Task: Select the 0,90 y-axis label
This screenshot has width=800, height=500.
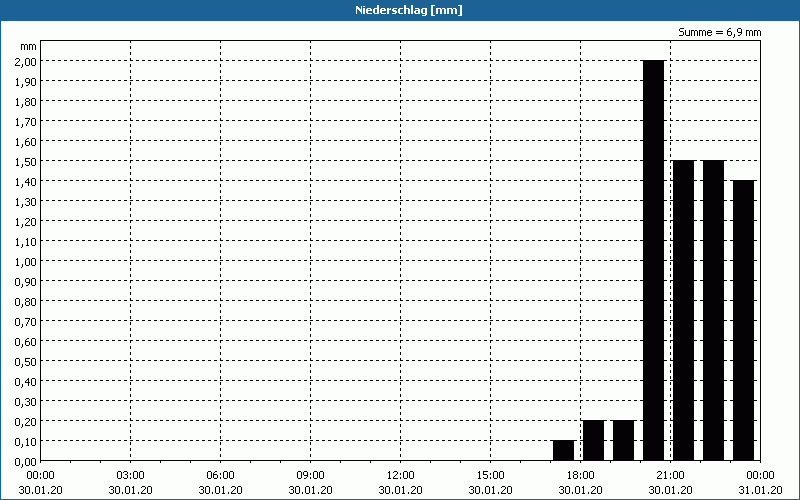Action: click(x=26, y=282)
